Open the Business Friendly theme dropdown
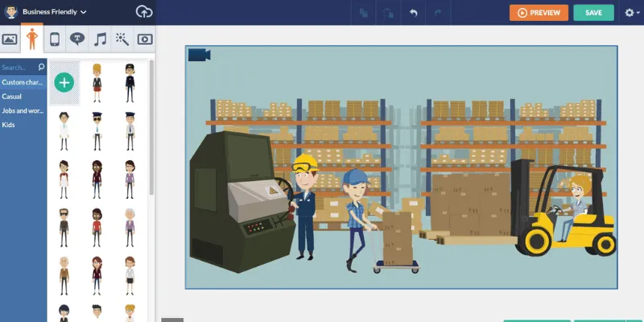The image size is (644, 322). tap(54, 12)
